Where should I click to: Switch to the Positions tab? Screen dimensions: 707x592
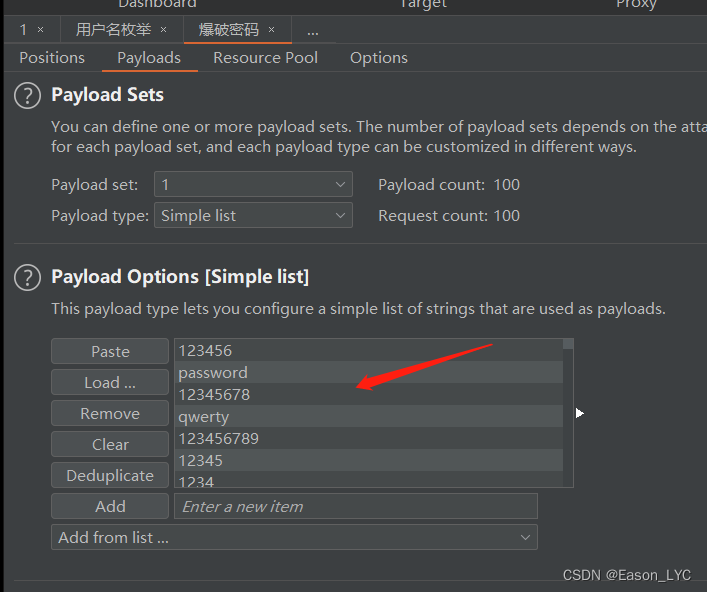(52, 58)
